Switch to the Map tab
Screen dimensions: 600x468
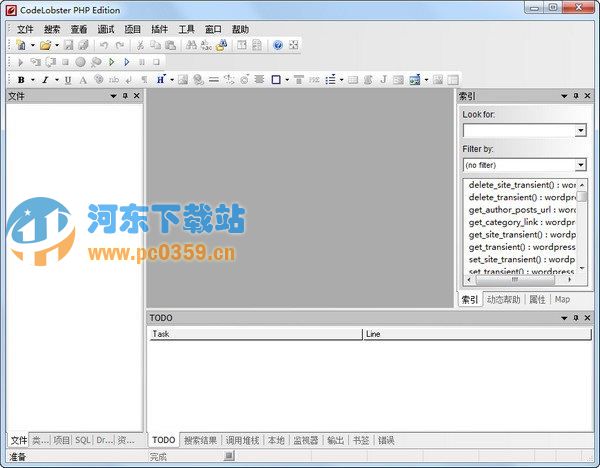[x=562, y=299]
